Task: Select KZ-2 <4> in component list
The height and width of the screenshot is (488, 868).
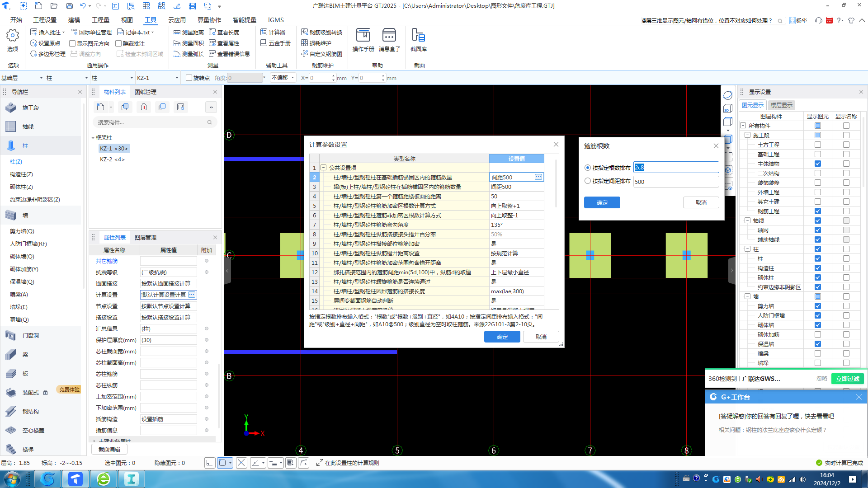Action: click(x=112, y=159)
